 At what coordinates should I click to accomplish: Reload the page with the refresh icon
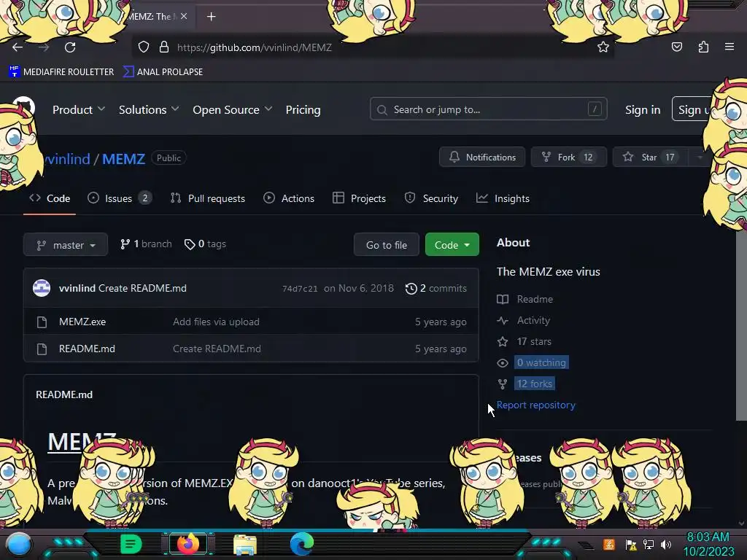pyautogui.click(x=70, y=47)
